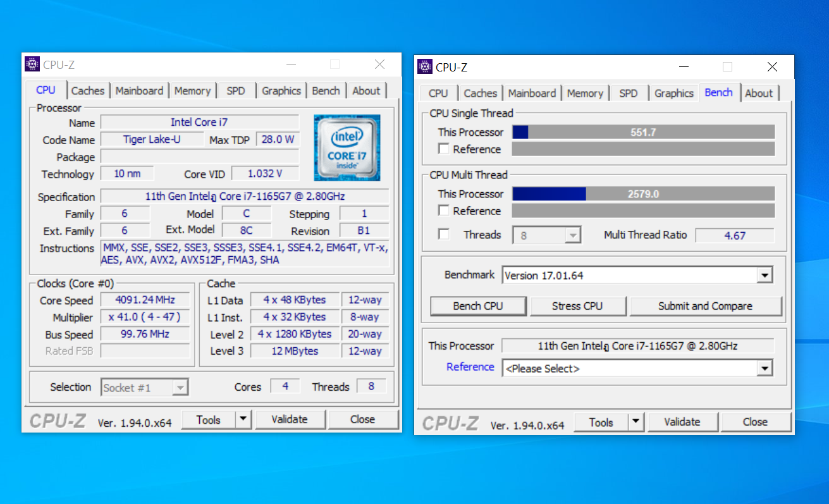Click the Intel Core i7 logo badge
Image resolution: width=829 pixels, height=504 pixels.
tap(347, 147)
